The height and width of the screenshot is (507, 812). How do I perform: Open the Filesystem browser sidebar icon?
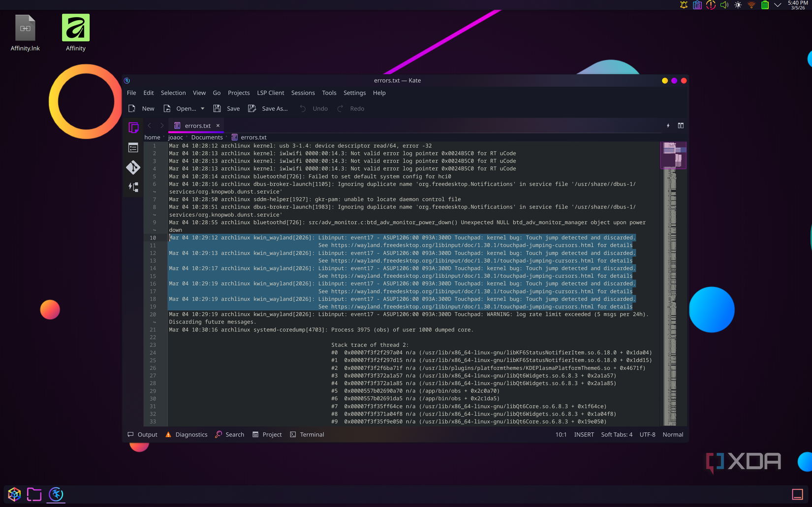(132, 148)
